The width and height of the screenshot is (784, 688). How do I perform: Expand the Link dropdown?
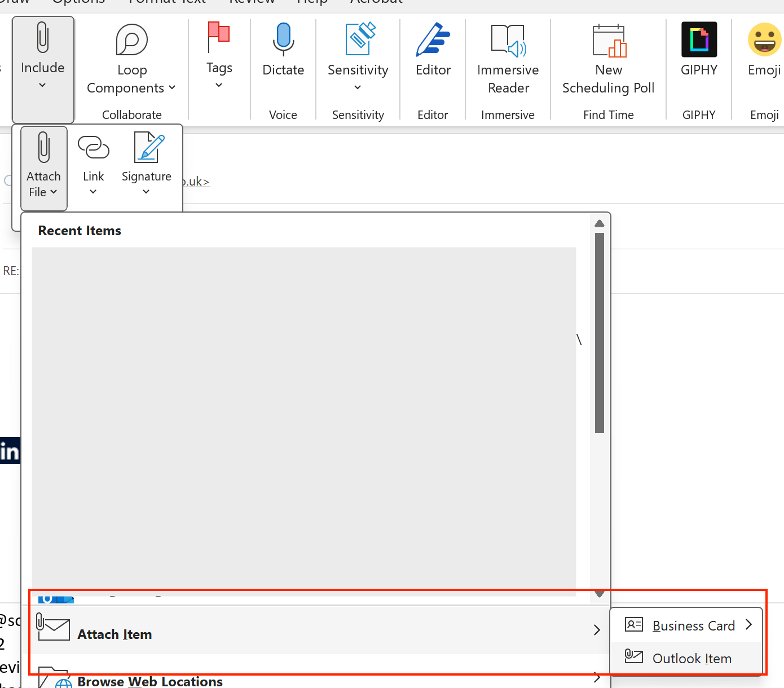coord(93,164)
